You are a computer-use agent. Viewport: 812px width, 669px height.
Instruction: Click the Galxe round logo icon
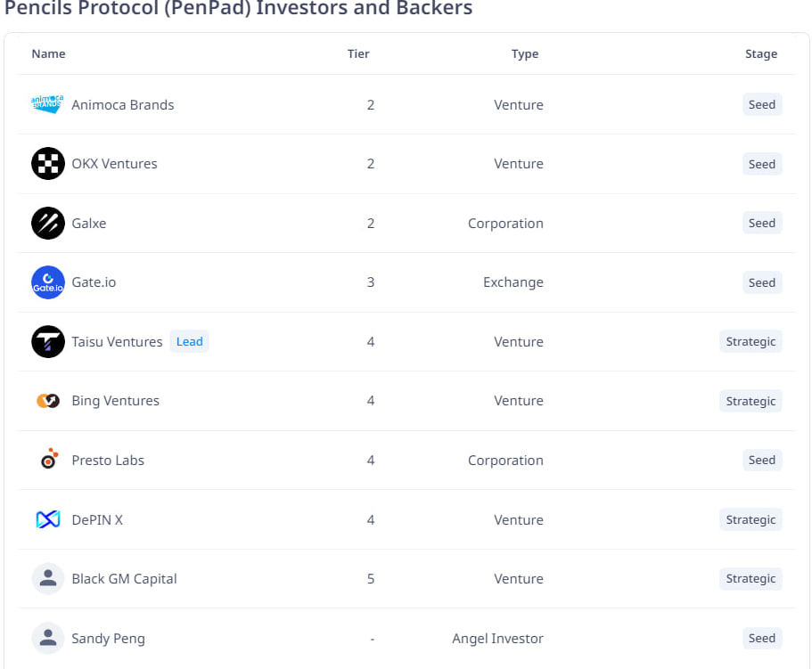47,223
